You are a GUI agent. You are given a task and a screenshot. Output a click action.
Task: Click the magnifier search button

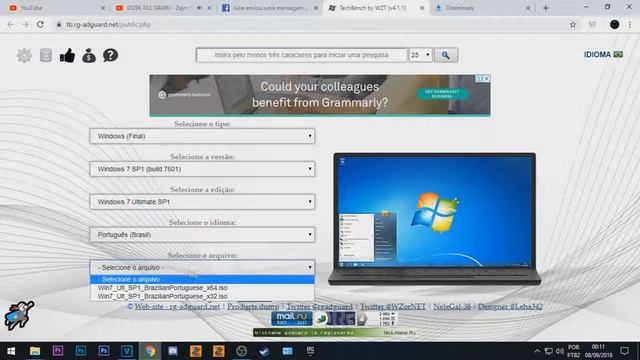pyautogui.click(x=446, y=55)
